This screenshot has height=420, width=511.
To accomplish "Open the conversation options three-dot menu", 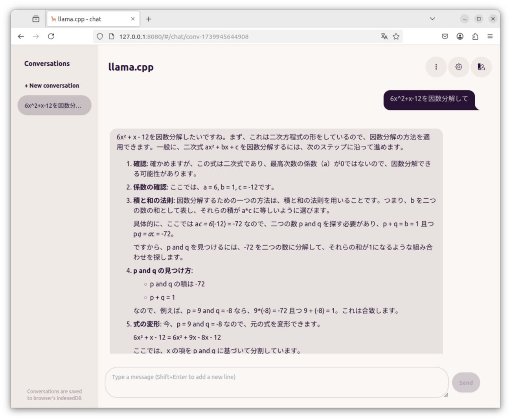I will [x=436, y=67].
